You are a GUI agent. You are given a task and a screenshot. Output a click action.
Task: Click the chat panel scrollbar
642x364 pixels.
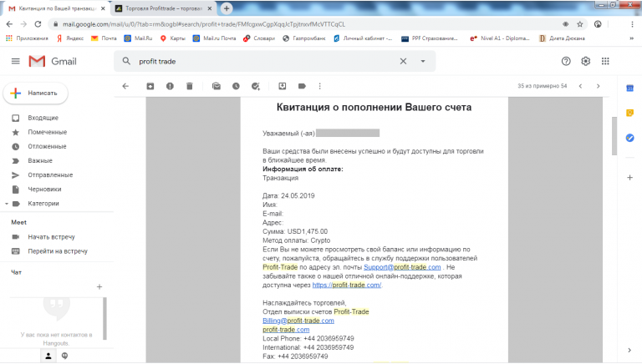pos(104,318)
